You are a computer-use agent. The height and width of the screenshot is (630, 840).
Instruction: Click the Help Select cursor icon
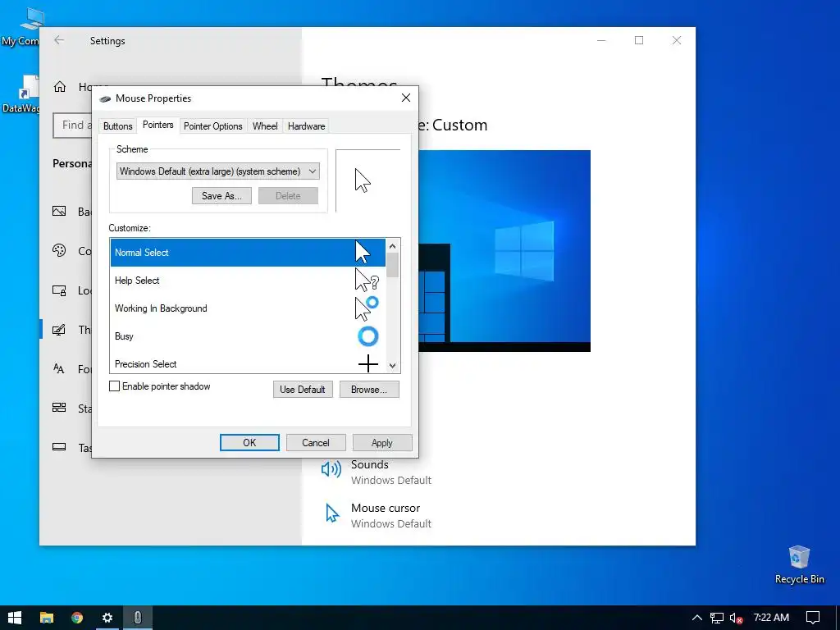367,281
